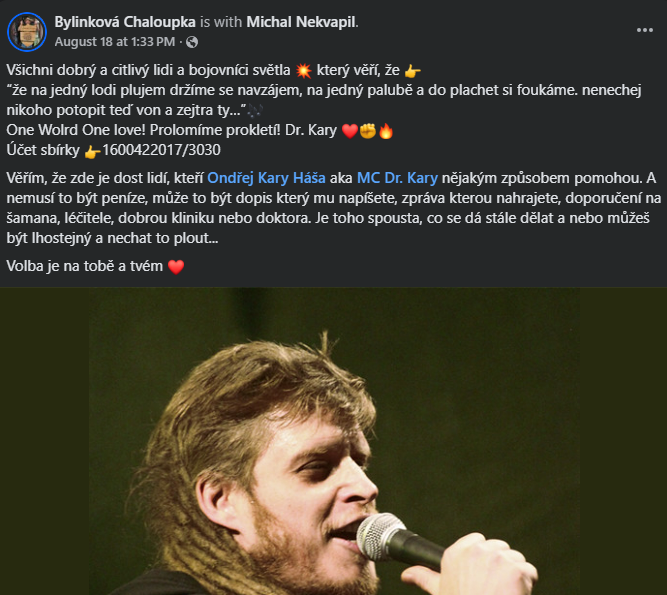The image size is (667, 595).
Task: Open Michal Nekvapil's tagged profile
Action: 301,22
